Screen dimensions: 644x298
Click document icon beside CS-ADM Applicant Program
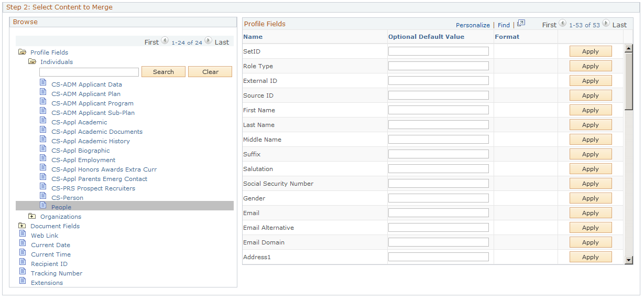[x=43, y=102]
